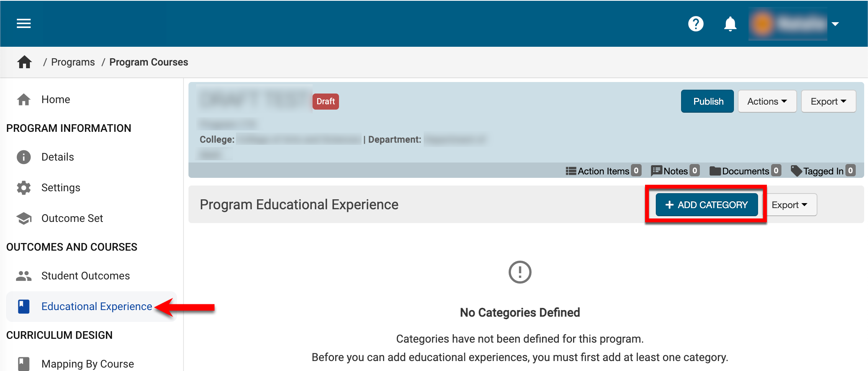Expand the user account dropdown arrow
The image size is (868, 371).
pyautogui.click(x=835, y=24)
